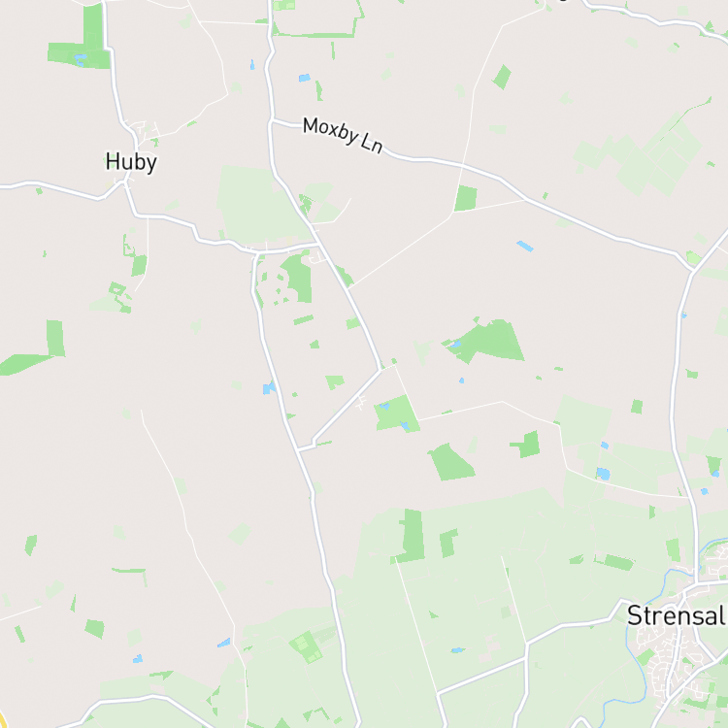Click the blue pond touching the central north-south road
This screenshot has height=728, width=728.
pyautogui.click(x=269, y=387)
